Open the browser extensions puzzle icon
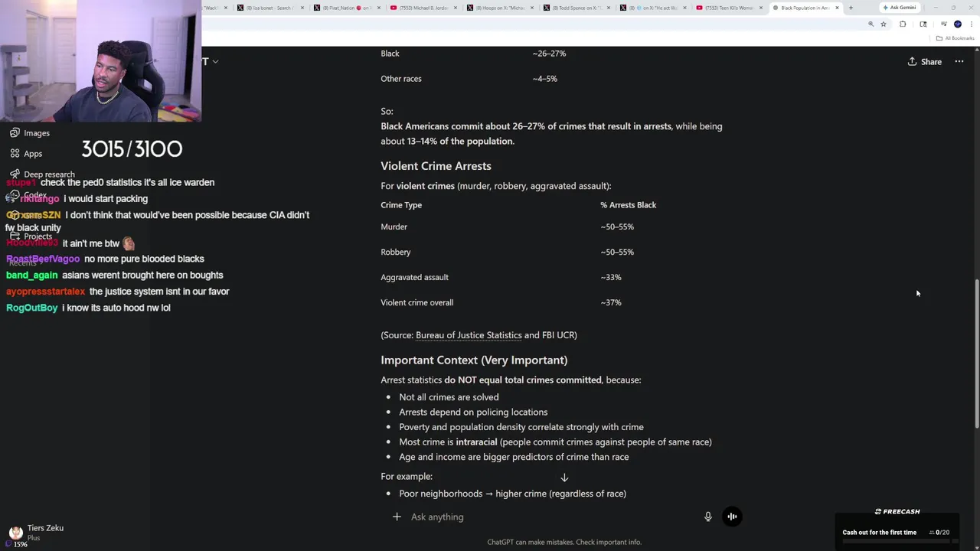 pos(903,24)
